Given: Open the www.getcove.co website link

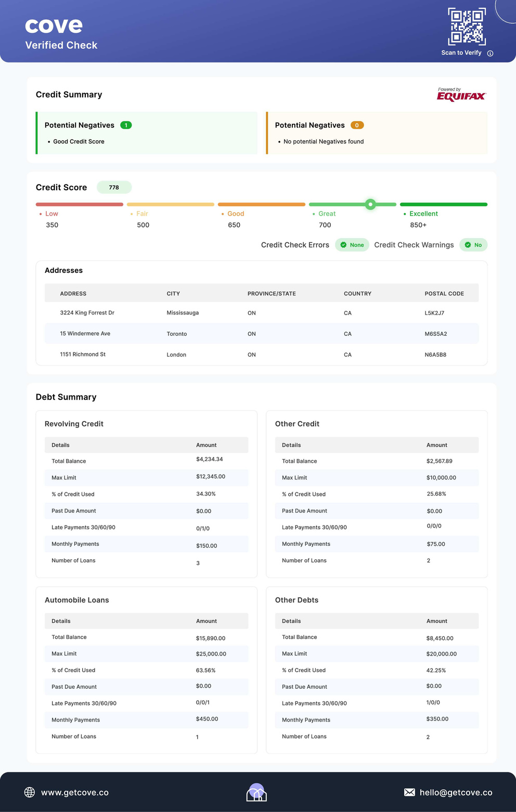Looking at the screenshot, I should point(75,792).
